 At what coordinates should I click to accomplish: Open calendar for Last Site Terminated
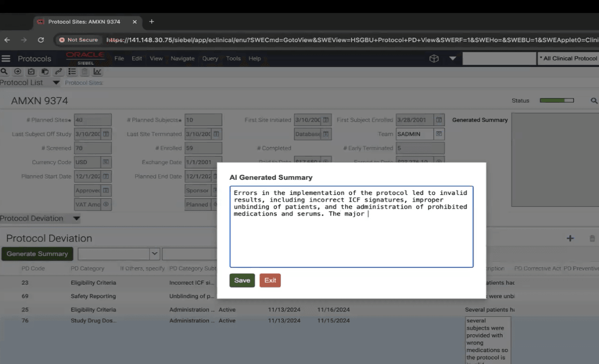pos(216,134)
